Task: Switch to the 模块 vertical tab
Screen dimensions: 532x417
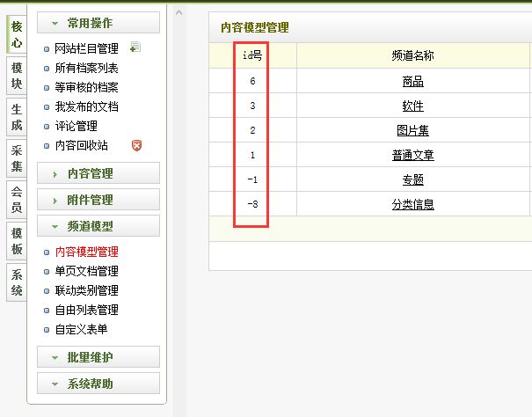Action: coord(17,77)
